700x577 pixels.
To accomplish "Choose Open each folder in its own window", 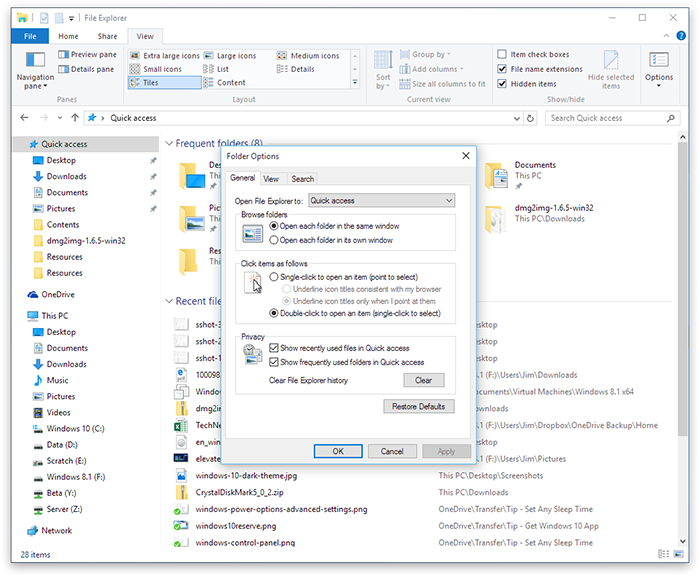I will coord(274,240).
